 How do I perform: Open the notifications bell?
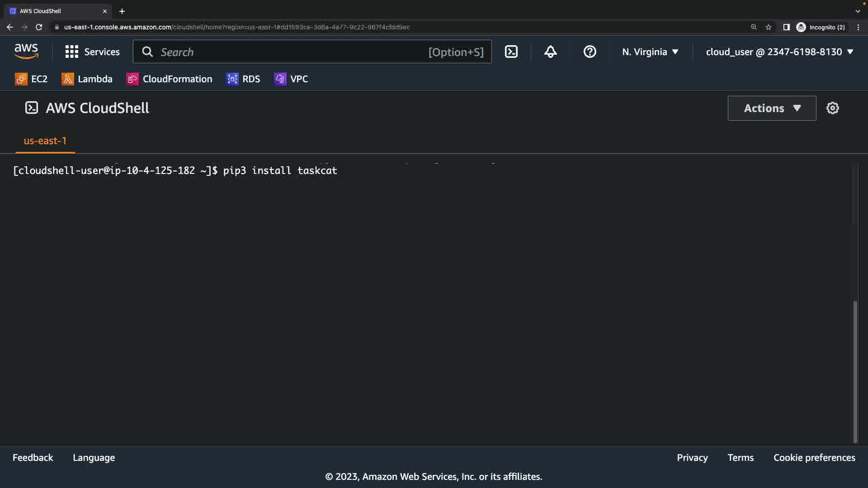(x=550, y=52)
